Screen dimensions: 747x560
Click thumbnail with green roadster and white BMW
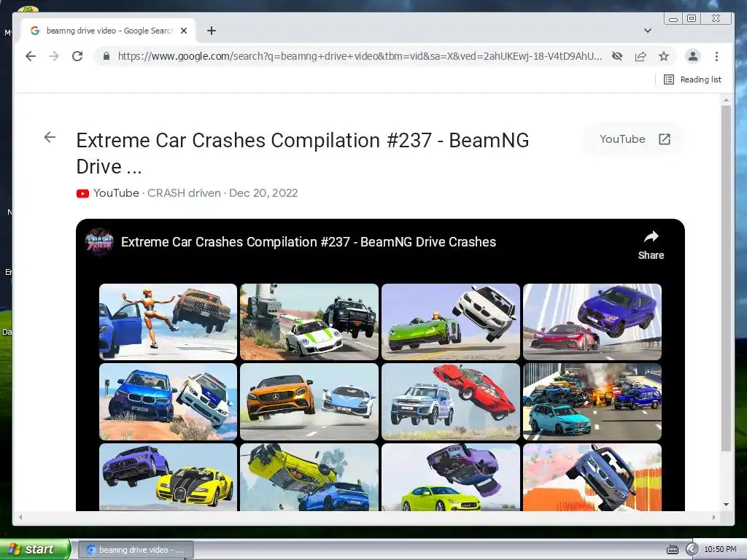[451, 322]
